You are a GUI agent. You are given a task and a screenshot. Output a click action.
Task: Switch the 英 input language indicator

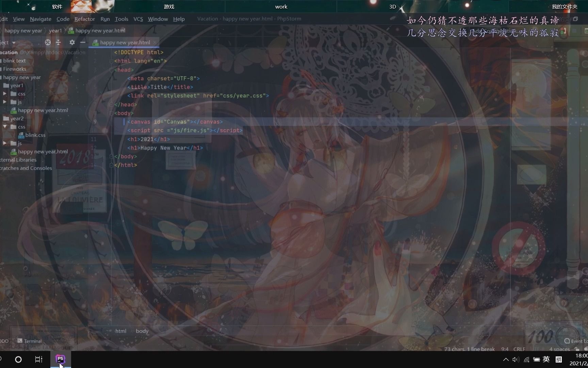pyautogui.click(x=546, y=359)
